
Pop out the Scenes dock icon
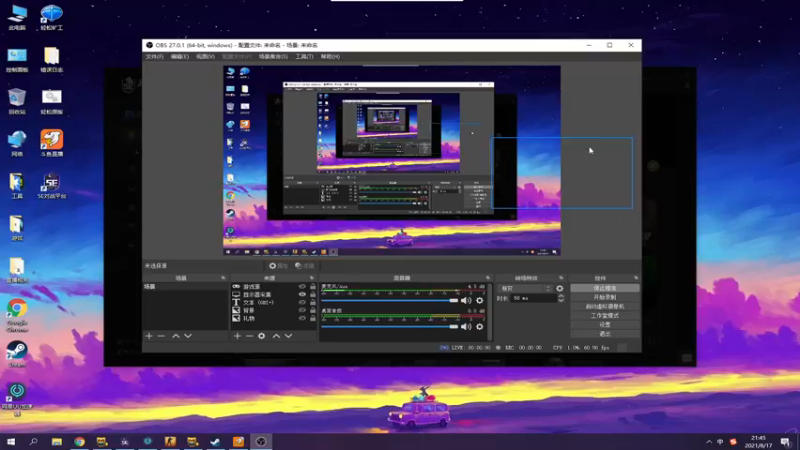[223, 278]
